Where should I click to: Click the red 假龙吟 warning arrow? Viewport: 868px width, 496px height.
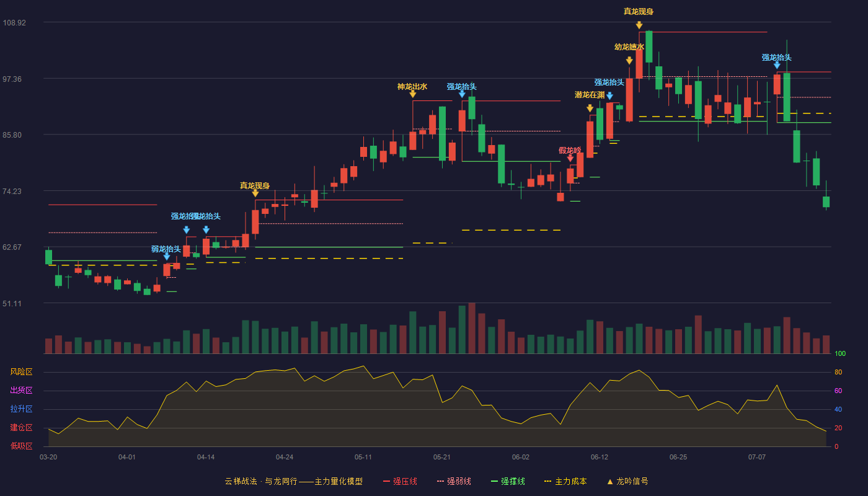[570, 157]
